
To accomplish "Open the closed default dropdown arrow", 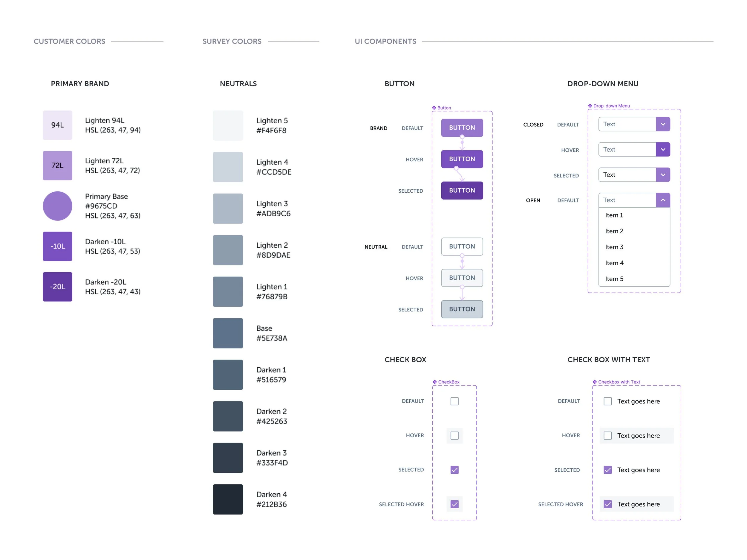I will click(663, 124).
